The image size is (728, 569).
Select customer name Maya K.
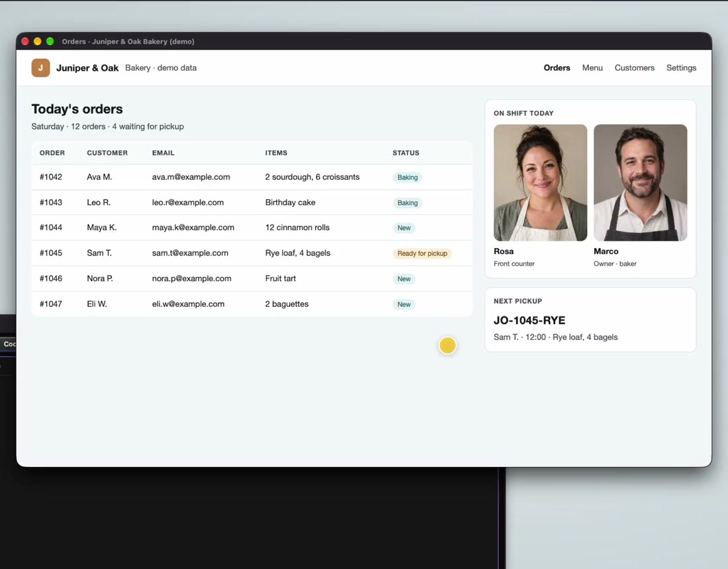[x=102, y=228]
